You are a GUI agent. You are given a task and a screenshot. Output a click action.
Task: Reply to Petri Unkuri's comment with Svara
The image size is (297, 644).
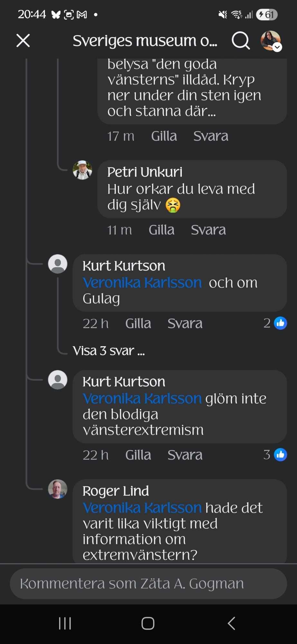[208, 230]
